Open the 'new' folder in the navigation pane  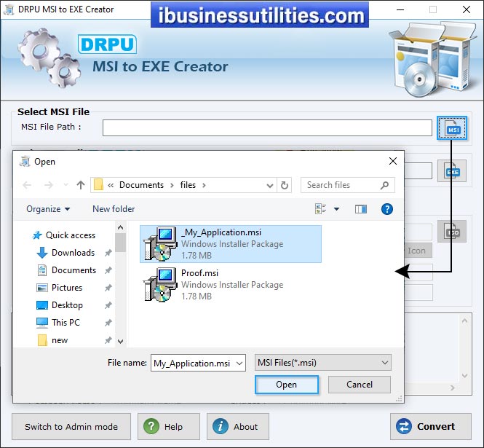pos(52,340)
